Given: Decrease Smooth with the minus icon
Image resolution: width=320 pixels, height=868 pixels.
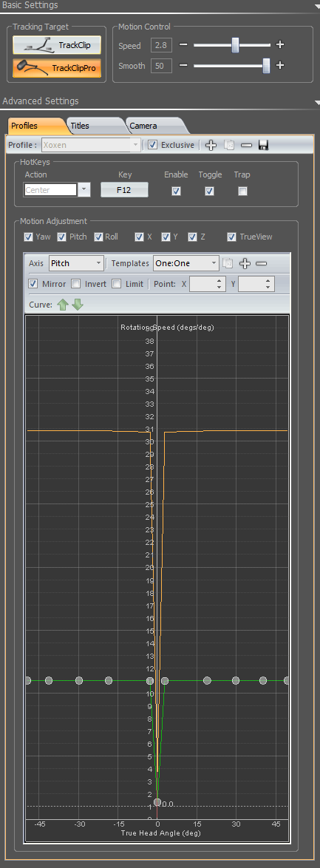Looking at the screenshot, I should click(x=183, y=65).
